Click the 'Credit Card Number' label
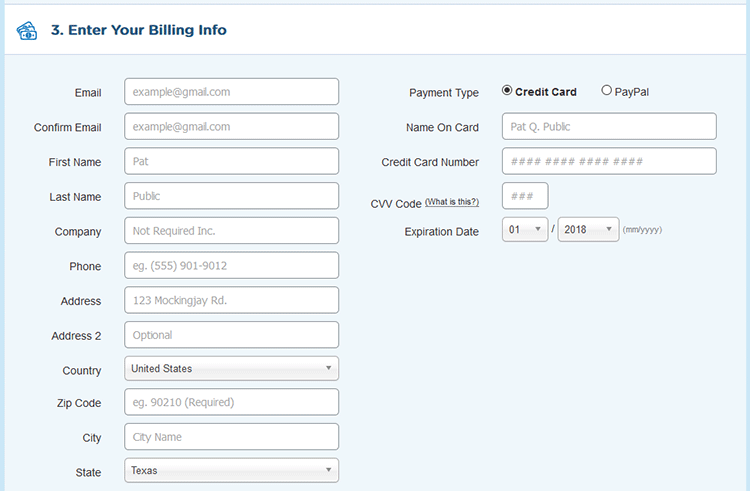The width and height of the screenshot is (750, 491). pos(430,163)
